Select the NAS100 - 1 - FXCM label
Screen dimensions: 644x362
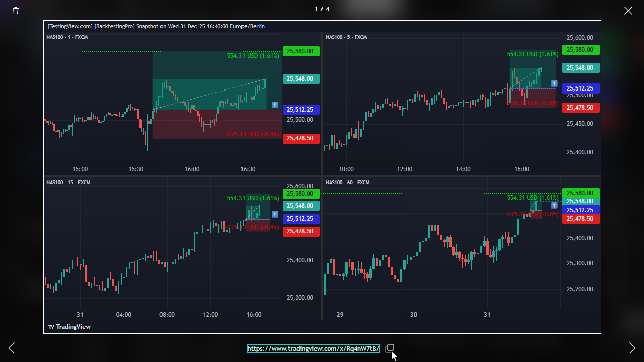67,37
